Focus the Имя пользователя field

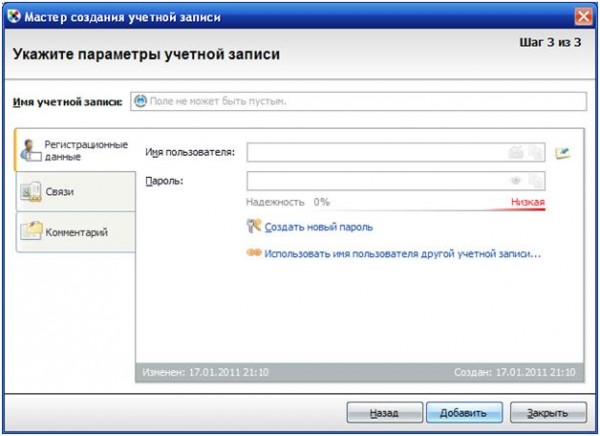[x=396, y=152]
